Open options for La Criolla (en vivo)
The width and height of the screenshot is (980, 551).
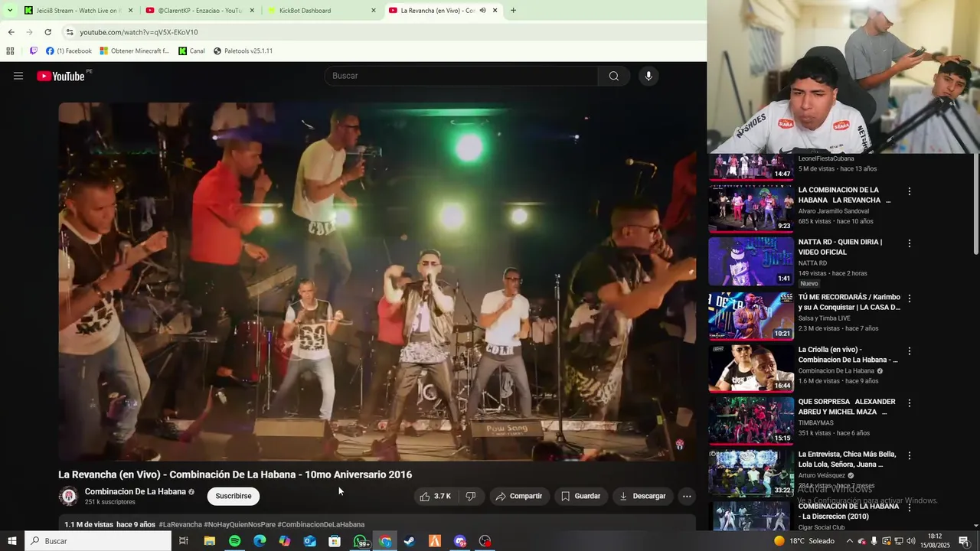[x=910, y=350]
